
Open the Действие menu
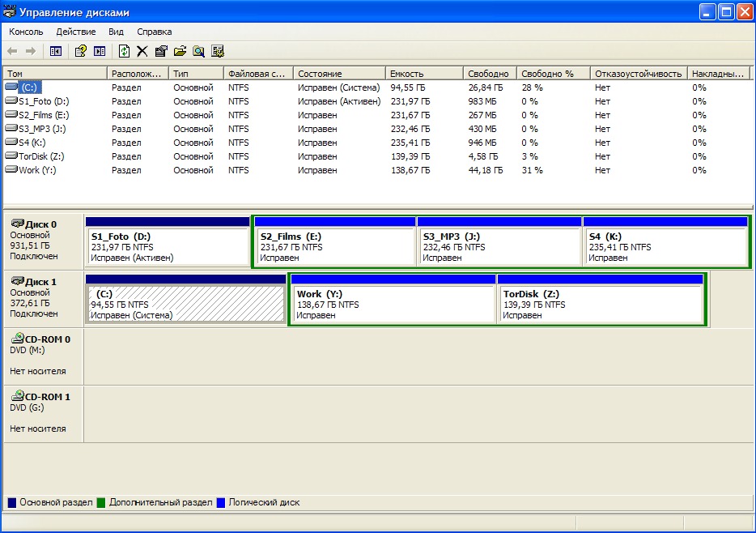76,32
